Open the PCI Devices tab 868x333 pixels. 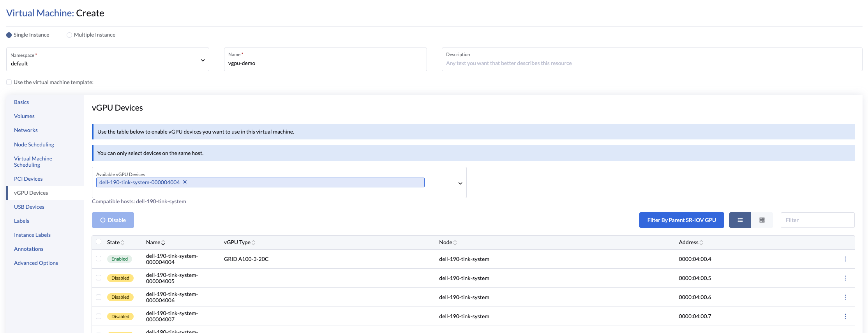tap(28, 179)
